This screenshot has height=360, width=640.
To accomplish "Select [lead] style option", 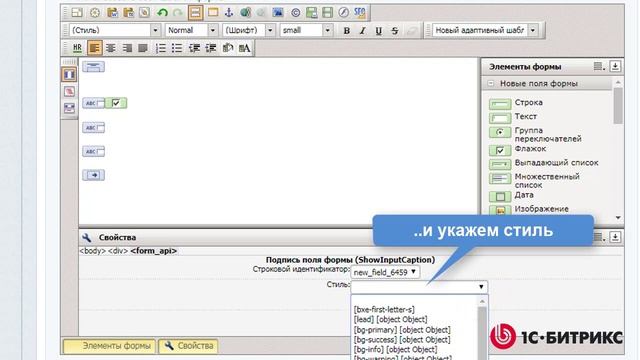I will point(391,319).
